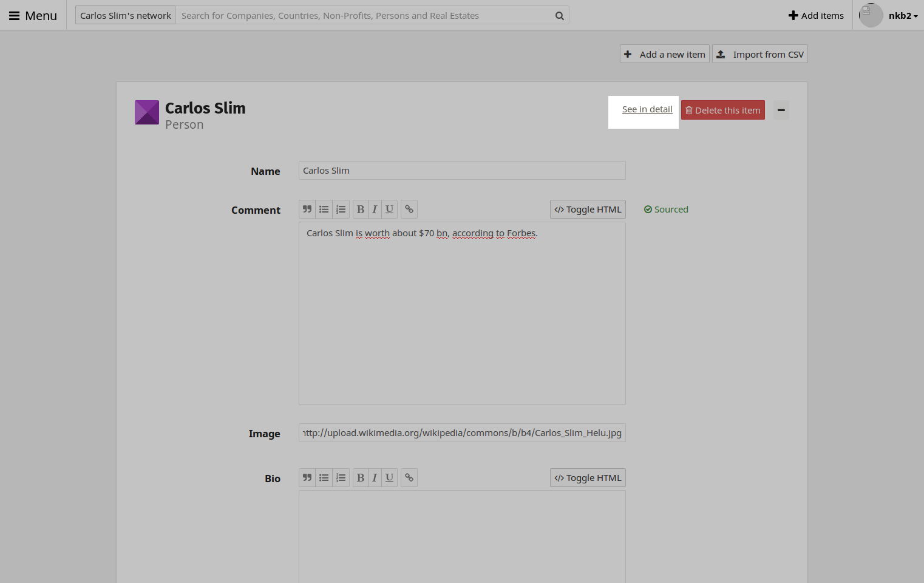Click Add a new item button

pos(665,54)
